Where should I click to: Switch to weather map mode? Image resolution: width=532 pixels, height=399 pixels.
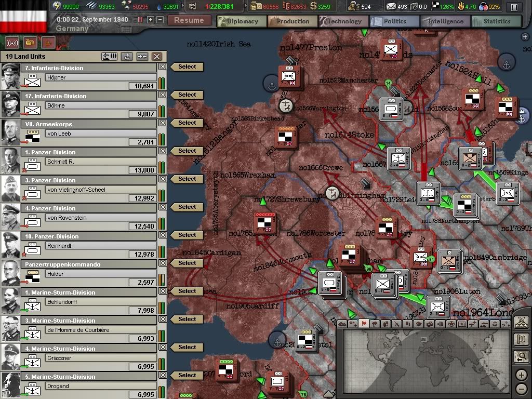[x=375, y=324]
